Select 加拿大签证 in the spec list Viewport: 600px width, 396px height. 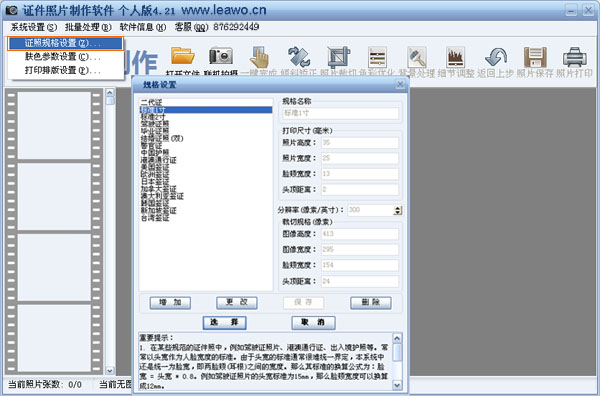206,189
